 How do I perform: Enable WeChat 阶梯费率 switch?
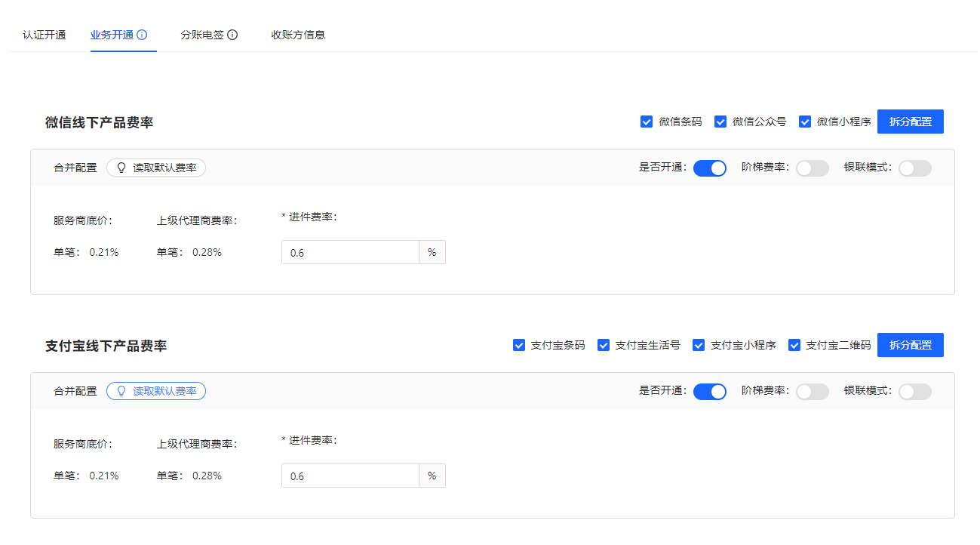click(812, 168)
